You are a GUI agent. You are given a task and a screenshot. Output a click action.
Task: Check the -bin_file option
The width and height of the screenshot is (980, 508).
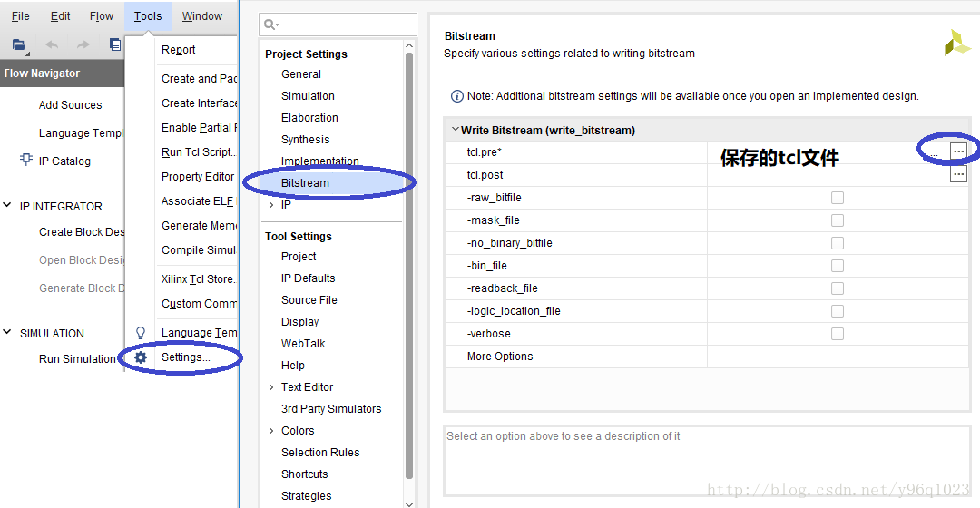[x=838, y=266]
